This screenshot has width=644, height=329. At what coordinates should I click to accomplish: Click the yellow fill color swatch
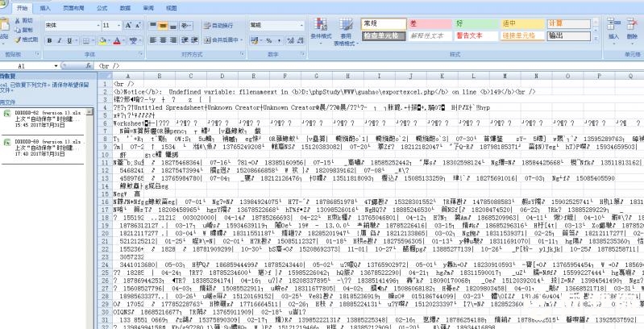tap(102, 40)
